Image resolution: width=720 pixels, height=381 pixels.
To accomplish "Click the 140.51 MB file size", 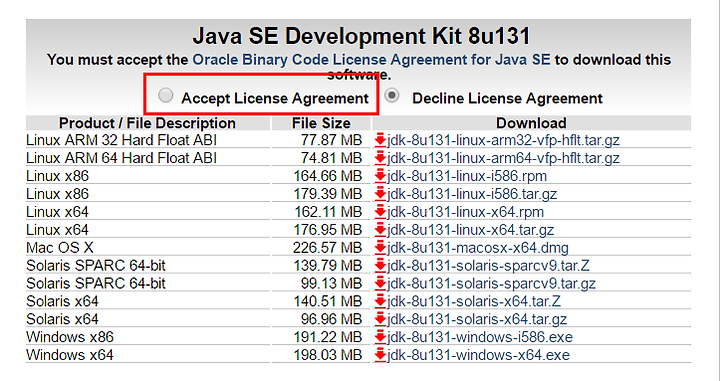I will click(x=328, y=301).
